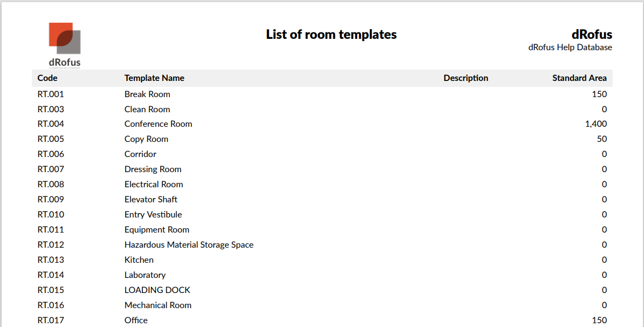The image size is (644, 327).
Task: Select the Entry Vestibule template name
Action: pyautogui.click(x=153, y=215)
